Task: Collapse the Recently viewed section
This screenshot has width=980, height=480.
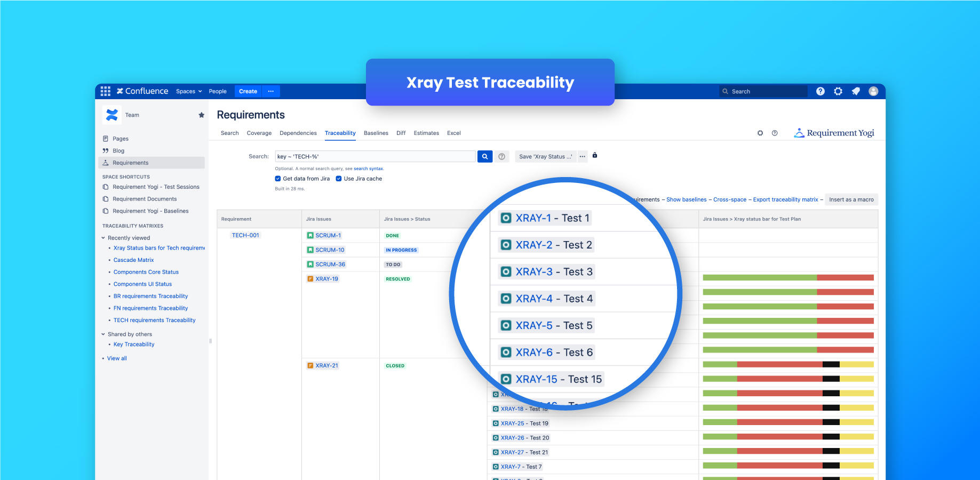Action: (x=103, y=238)
